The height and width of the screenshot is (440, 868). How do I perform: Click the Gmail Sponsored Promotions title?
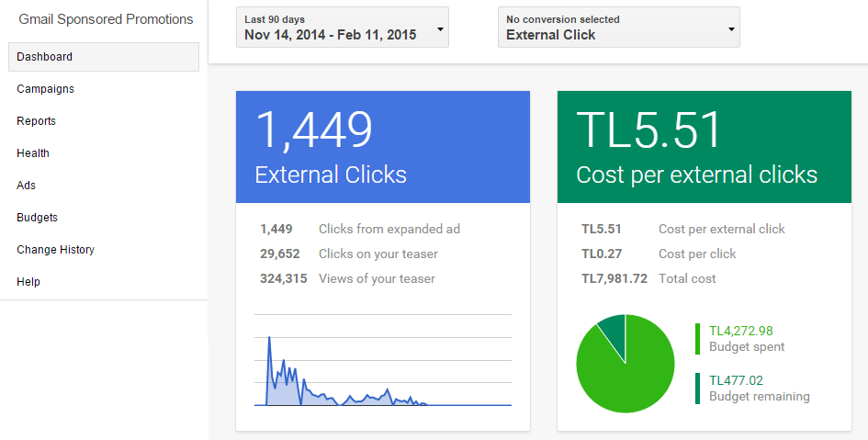click(106, 19)
